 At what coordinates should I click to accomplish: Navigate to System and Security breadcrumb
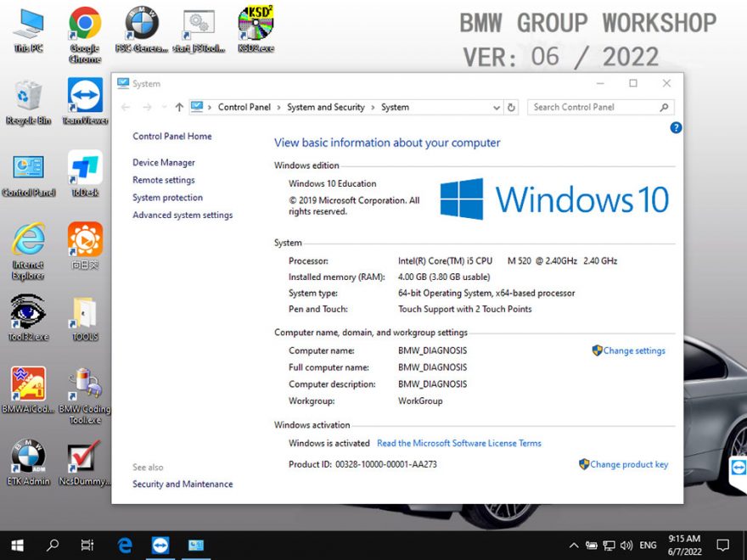pos(326,107)
